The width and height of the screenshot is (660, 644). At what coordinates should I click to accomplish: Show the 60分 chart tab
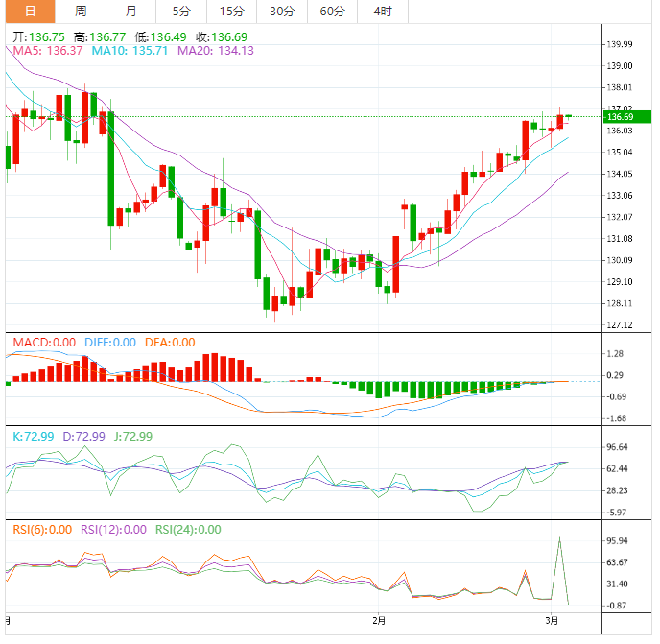point(332,12)
